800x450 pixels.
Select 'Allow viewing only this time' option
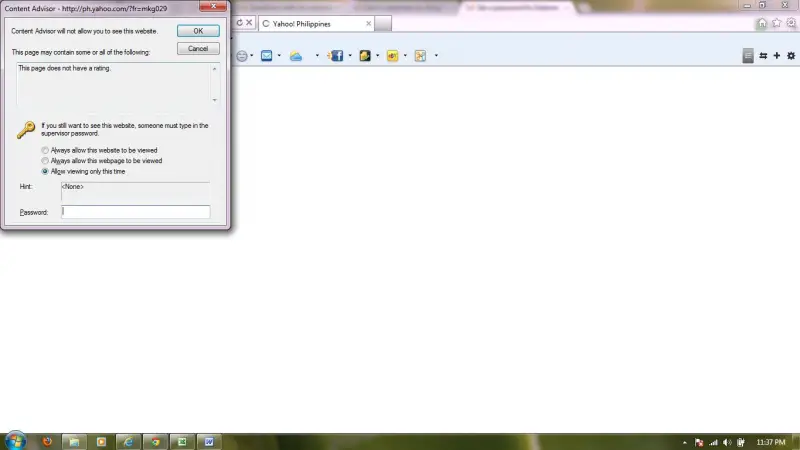(45, 171)
